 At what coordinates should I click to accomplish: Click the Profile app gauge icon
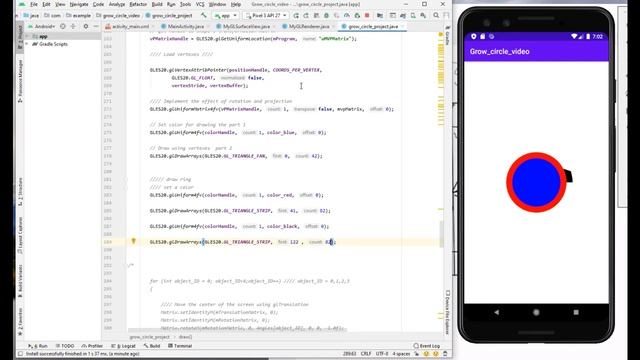point(347,16)
